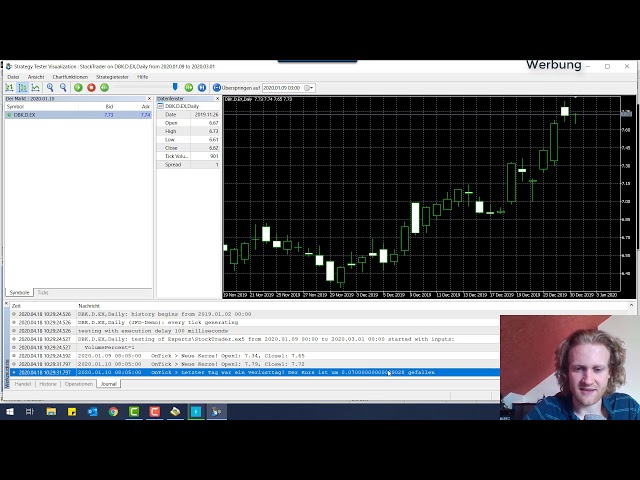Viewport: 640px width, 480px height.
Task: Click the green fast-forward playback button
Action: pyautogui.click(x=188, y=88)
